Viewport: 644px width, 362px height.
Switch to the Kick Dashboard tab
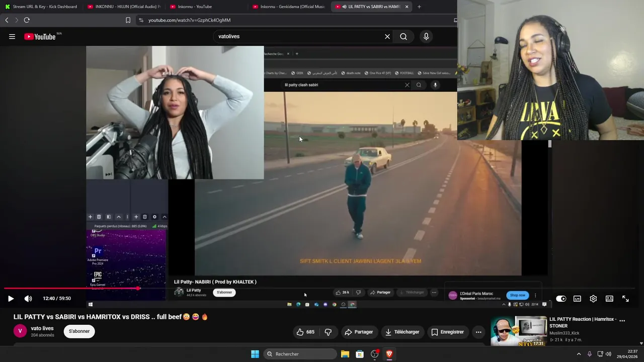pos(41,7)
